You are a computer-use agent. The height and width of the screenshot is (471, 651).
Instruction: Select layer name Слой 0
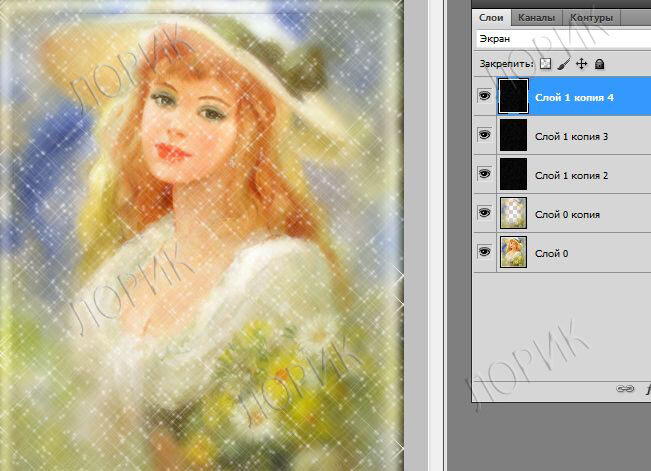[551, 254]
